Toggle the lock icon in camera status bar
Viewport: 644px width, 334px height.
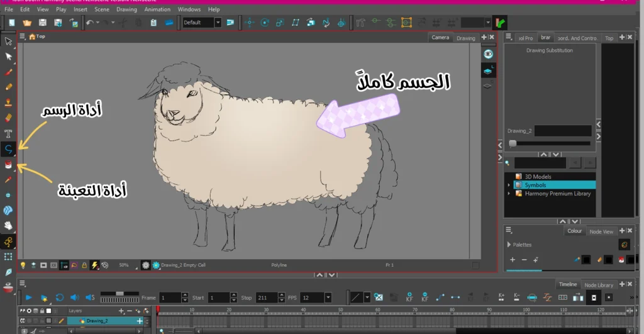pyautogui.click(x=84, y=265)
